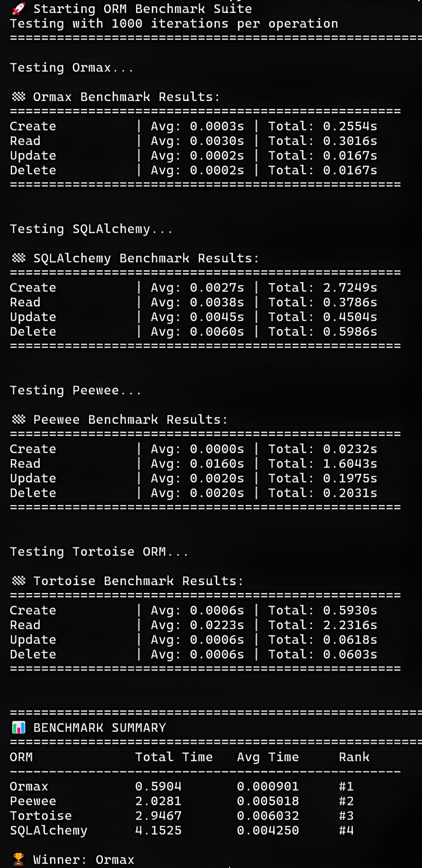This screenshot has width=422, height=868.
Task: Click the rocket icon beside Starting ORM Benchmark
Action: [x=19, y=9]
